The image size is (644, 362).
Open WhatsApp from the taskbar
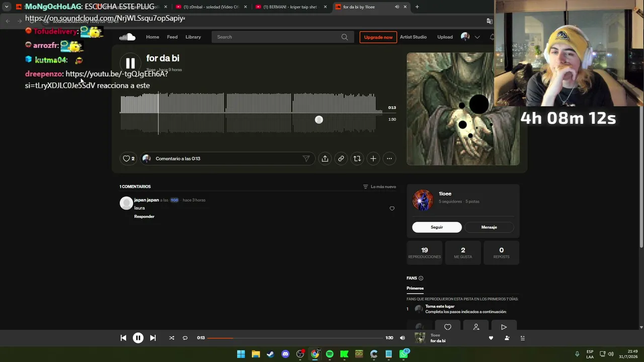[x=404, y=354]
